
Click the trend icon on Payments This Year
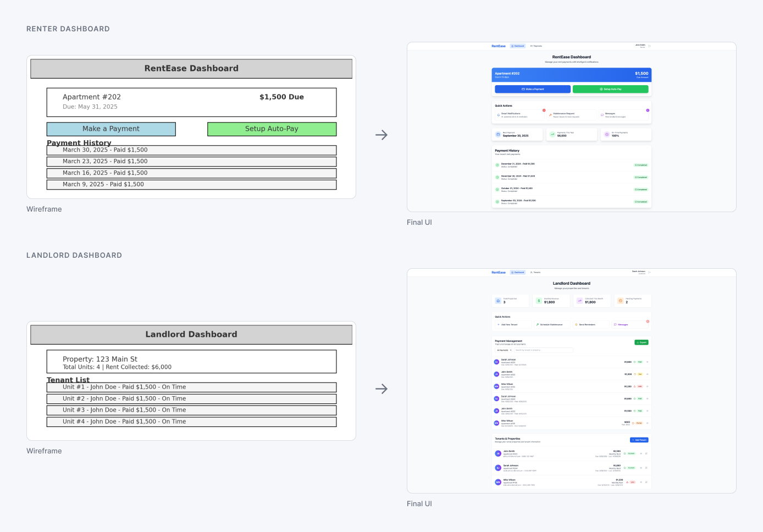552,135
